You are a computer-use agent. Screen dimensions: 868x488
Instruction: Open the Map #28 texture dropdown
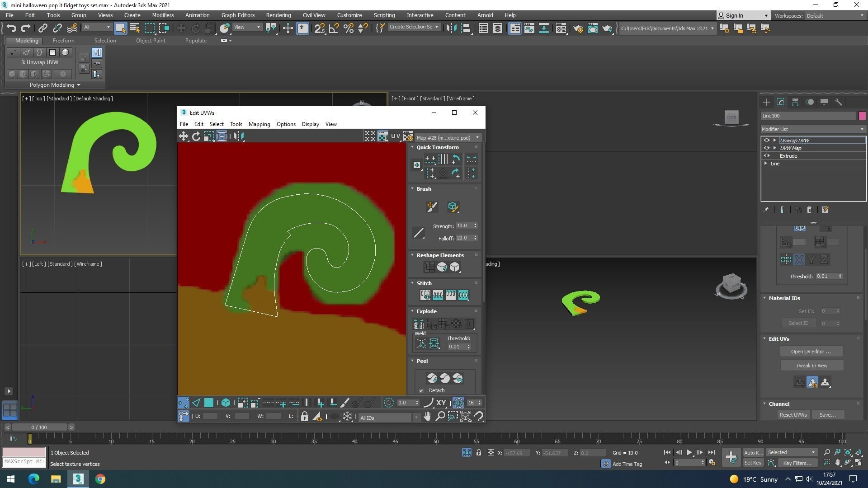coord(448,137)
